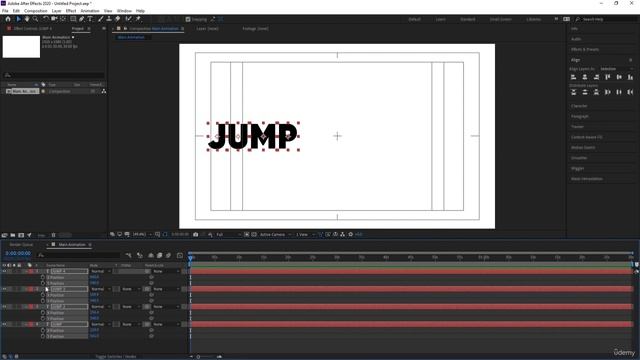Select the Brush tool
Viewport: 640px width, 360px height.
100,19
